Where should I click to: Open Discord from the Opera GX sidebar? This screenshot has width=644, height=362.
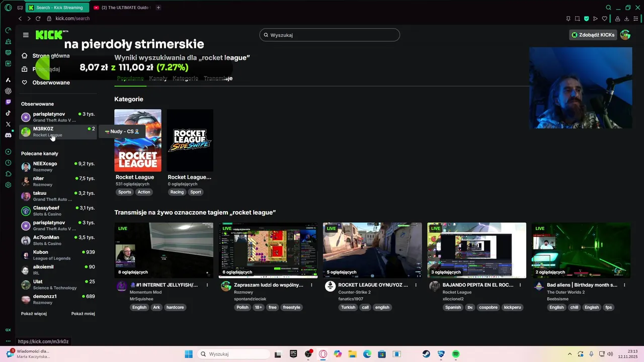(8, 135)
